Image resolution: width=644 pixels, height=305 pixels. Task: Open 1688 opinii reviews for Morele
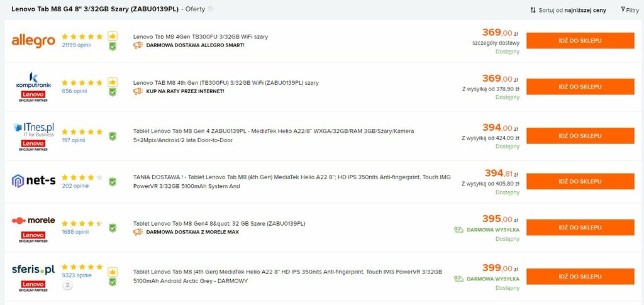[x=75, y=232]
